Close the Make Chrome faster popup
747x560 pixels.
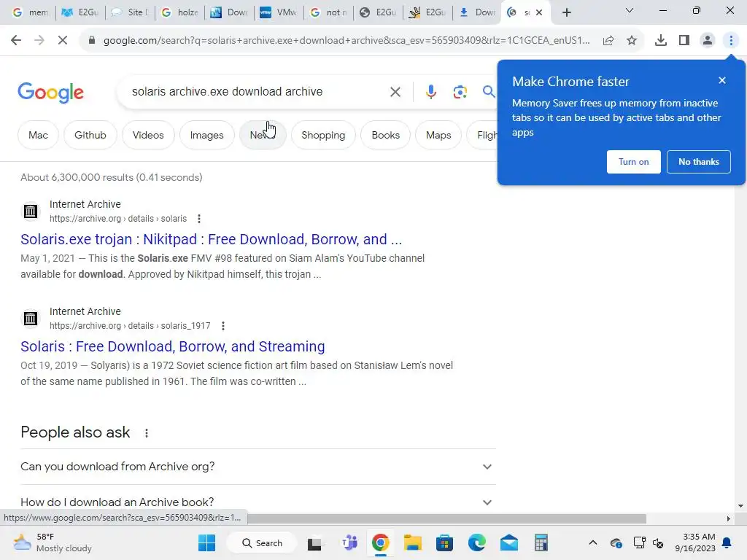[x=722, y=80]
